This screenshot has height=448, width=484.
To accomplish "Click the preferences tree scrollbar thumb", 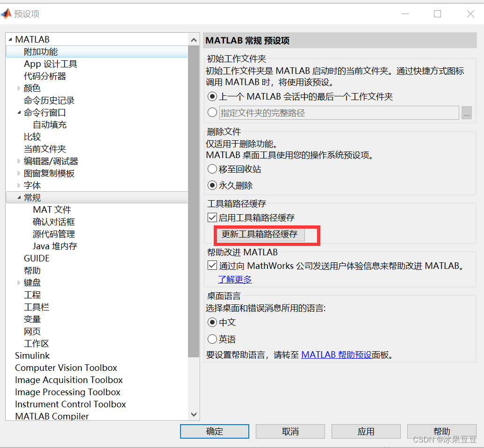I will pyautogui.click(x=194, y=201).
